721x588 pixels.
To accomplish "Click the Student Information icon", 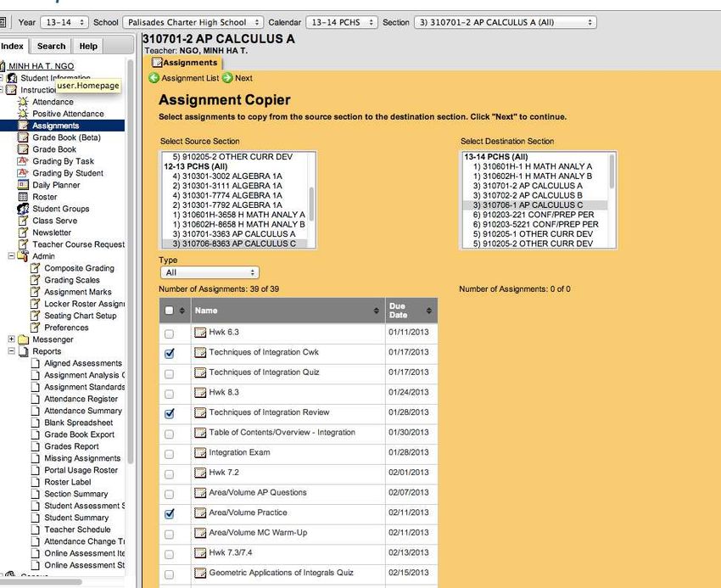I will click(x=12, y=78).
